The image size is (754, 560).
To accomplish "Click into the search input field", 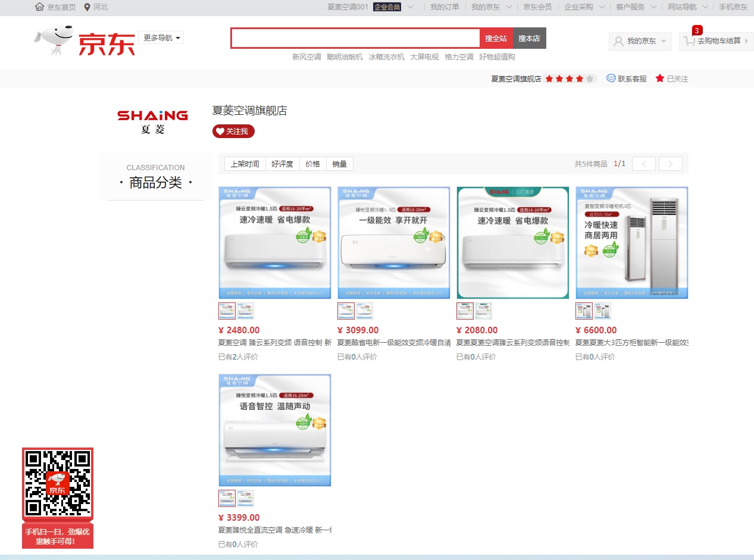I will click(355, 38).
